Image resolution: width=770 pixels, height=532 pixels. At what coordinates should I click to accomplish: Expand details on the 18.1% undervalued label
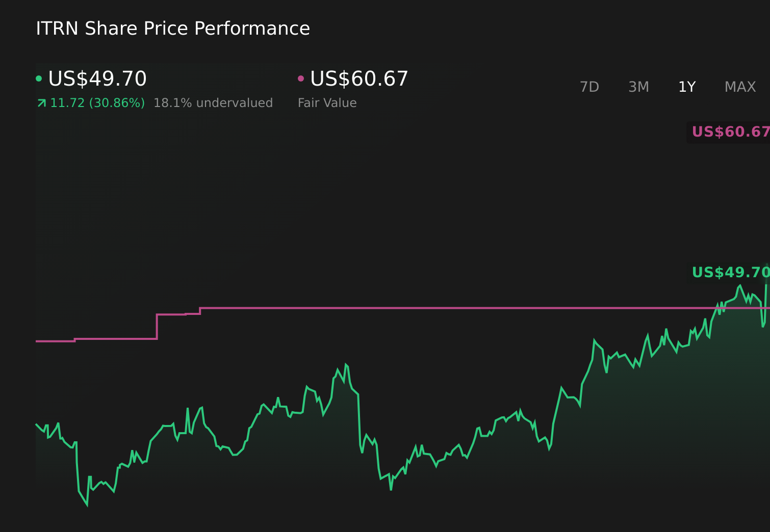[213, 102]
